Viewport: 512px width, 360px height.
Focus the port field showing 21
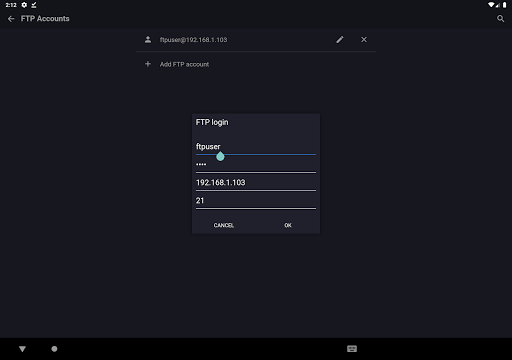pos(256,201)
